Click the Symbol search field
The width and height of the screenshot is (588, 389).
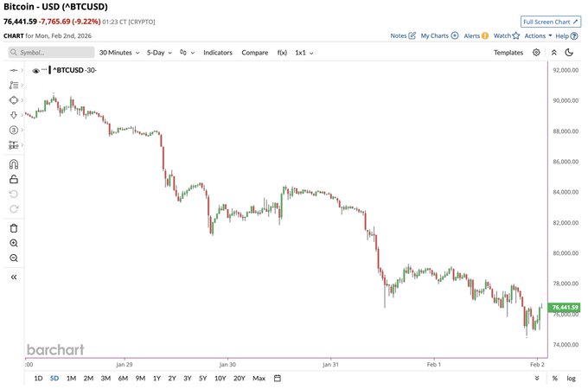(x=50, y=53)
